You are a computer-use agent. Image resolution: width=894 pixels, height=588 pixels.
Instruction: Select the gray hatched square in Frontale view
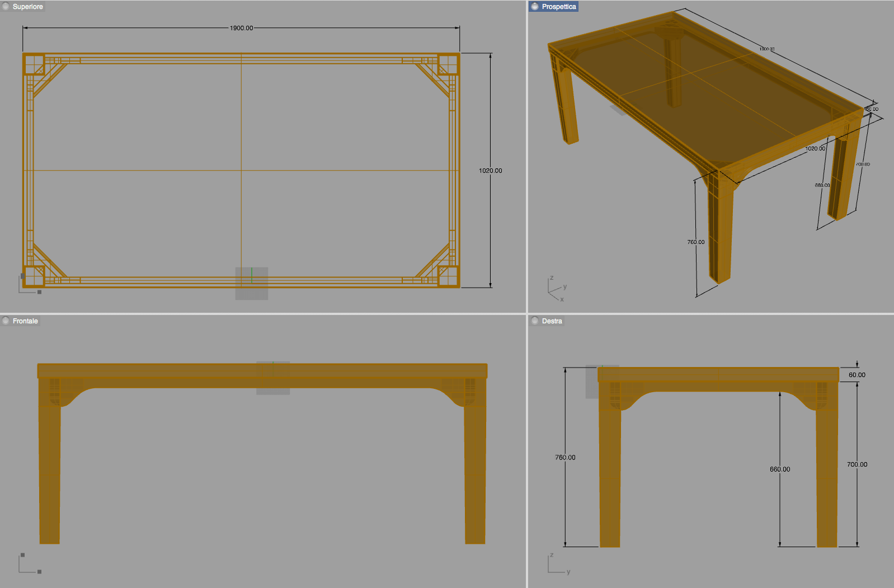point(273,378)
